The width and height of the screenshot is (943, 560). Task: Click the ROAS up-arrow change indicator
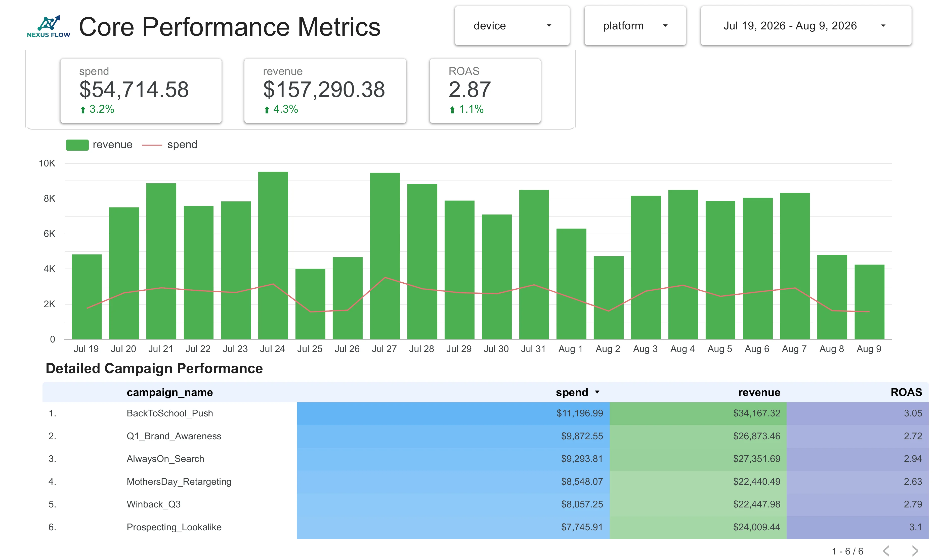[452, 110]
